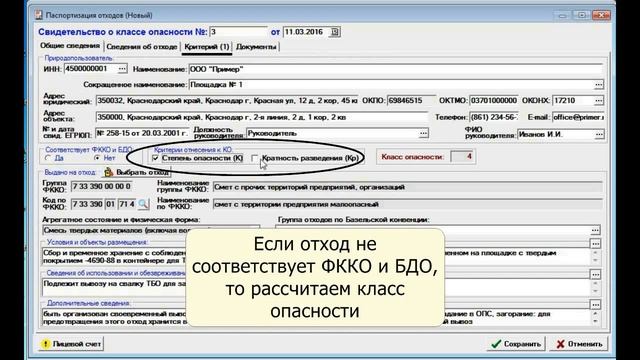Open the ellipsis next to ОКОНХ field
Viewport: 640px width, 360px height.
[x=599, y=100]
